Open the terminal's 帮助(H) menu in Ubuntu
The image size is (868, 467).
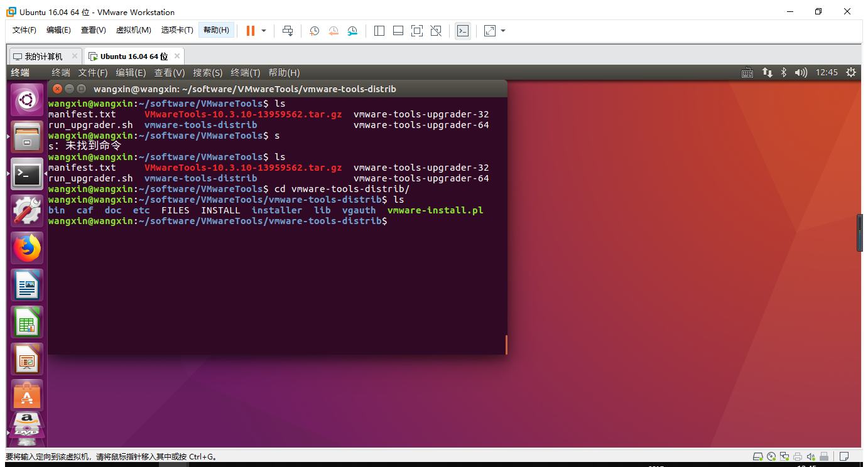pos(284,73)
